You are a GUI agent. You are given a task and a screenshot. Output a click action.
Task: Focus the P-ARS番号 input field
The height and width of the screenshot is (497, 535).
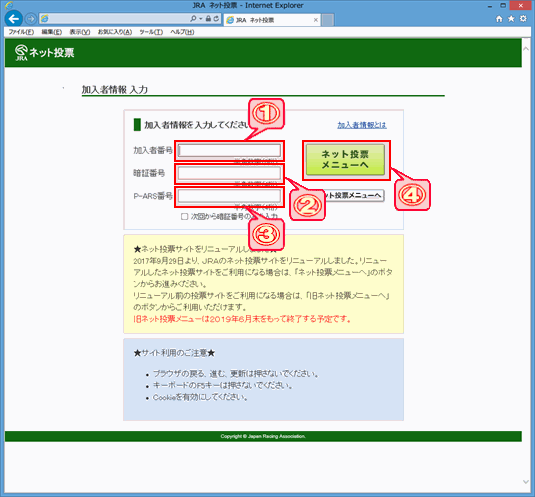229,196
